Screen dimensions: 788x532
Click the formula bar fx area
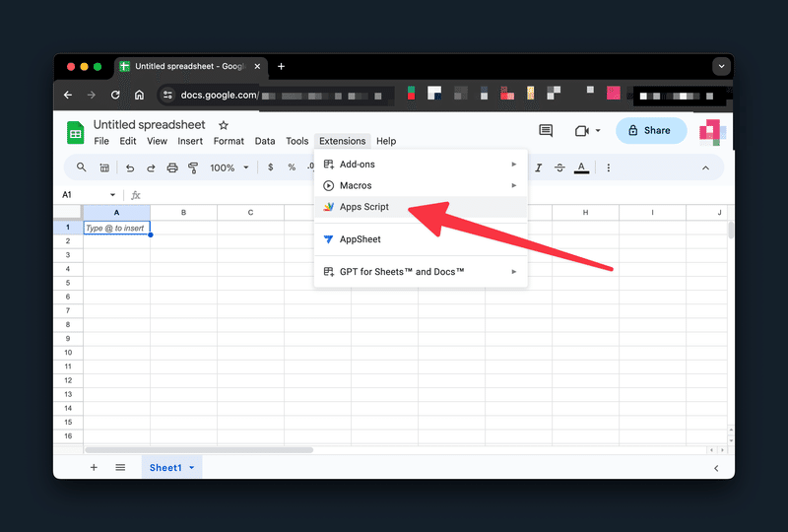tap(136, 195)
